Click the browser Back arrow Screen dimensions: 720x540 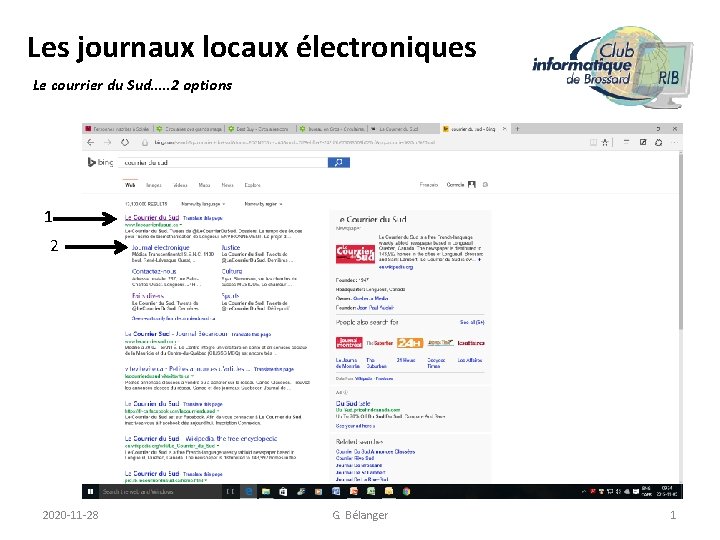coord(90,142)
